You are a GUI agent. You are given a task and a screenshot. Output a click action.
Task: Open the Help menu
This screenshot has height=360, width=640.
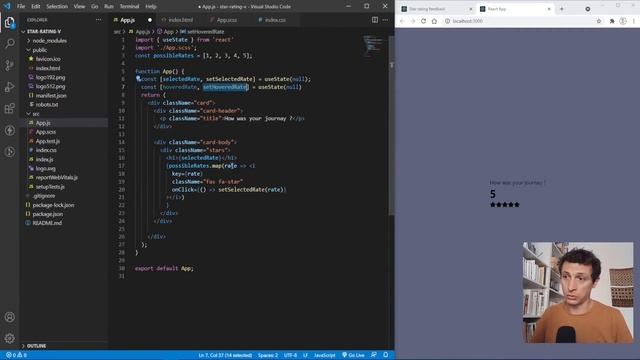click(151, 7)
